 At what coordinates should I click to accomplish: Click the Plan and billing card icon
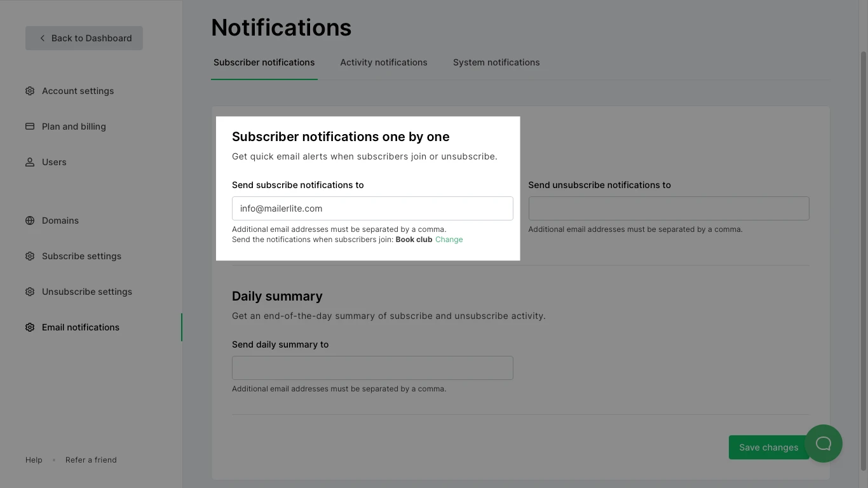[x=30, y=126]
